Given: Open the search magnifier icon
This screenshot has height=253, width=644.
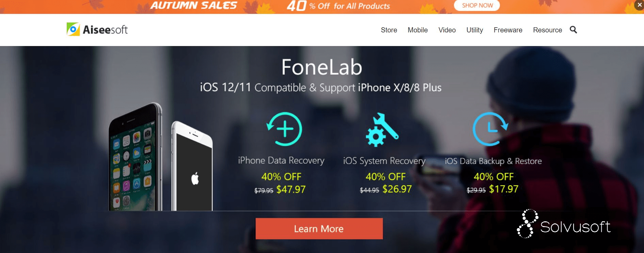Looking at the screenshot, I should tap(573, 30).
